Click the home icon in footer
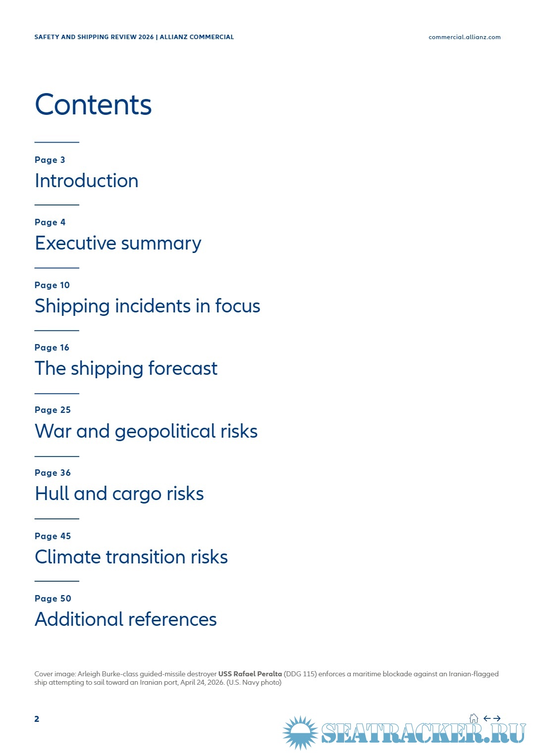 coord(474,718)
